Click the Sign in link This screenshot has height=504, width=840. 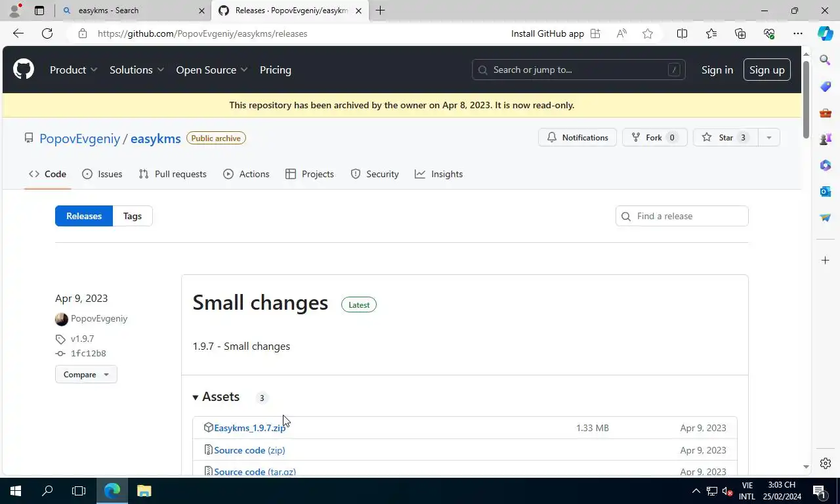click(717, 70)
